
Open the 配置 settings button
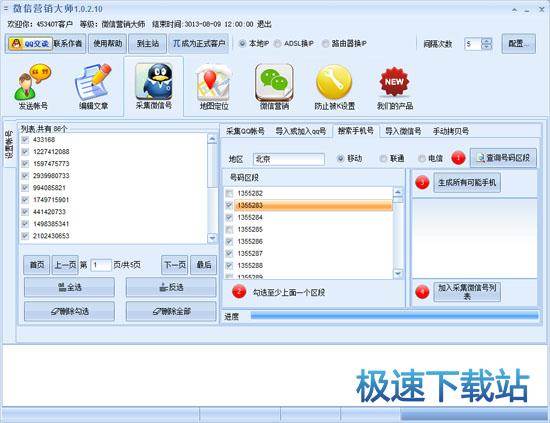518,44
